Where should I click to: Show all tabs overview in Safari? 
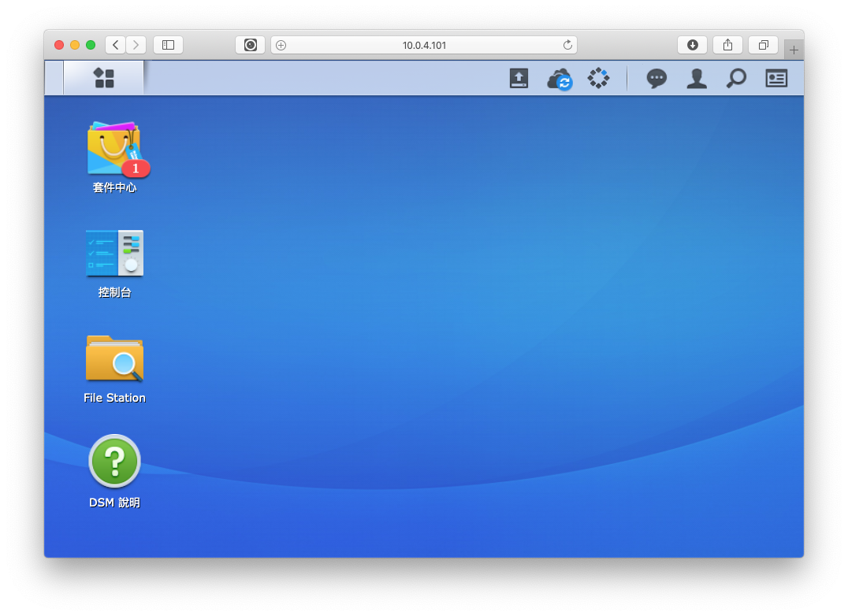pyautogui.click(x=763, y=45)
